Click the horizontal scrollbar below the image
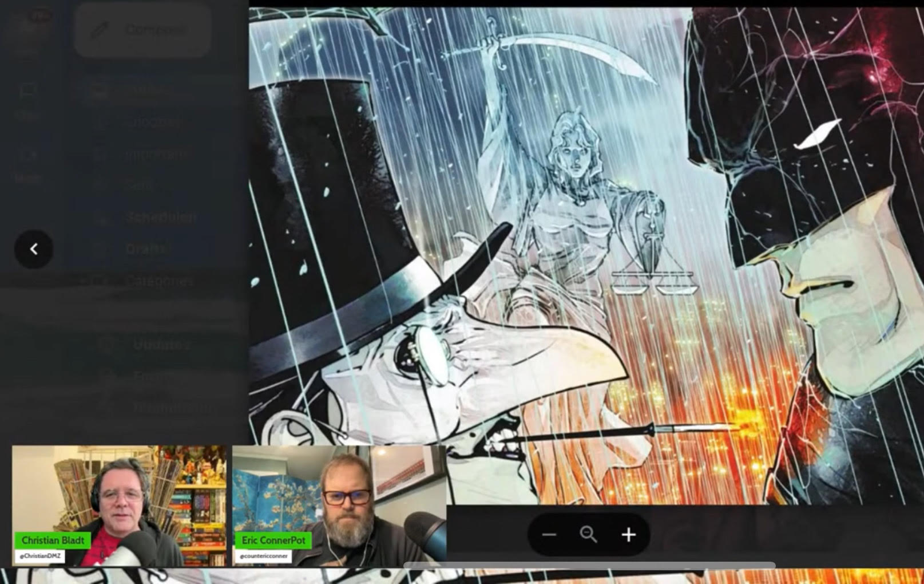The width and height of the screenshot is (924, 584). 589,565
